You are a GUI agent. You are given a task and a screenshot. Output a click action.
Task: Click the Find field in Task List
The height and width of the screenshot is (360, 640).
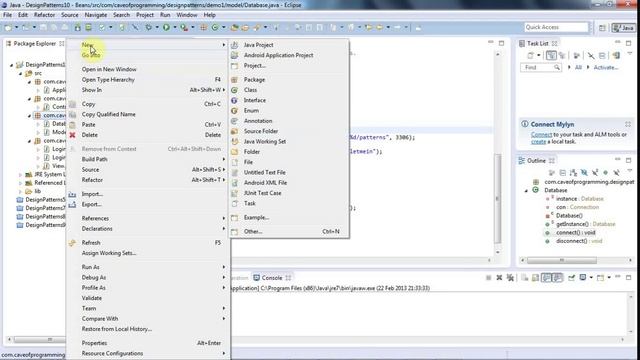click(x=541, y=67)
